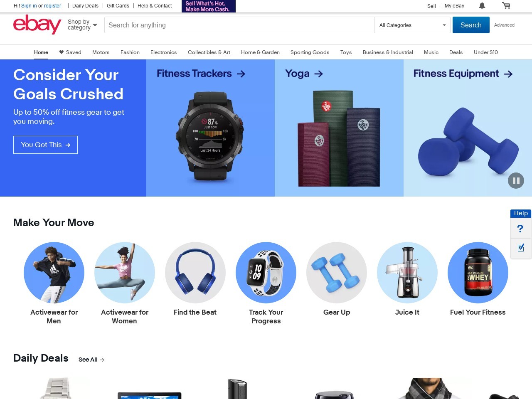The image size is (532, 399).
Task: Select the Electronics tab
Action: (163, 52)
